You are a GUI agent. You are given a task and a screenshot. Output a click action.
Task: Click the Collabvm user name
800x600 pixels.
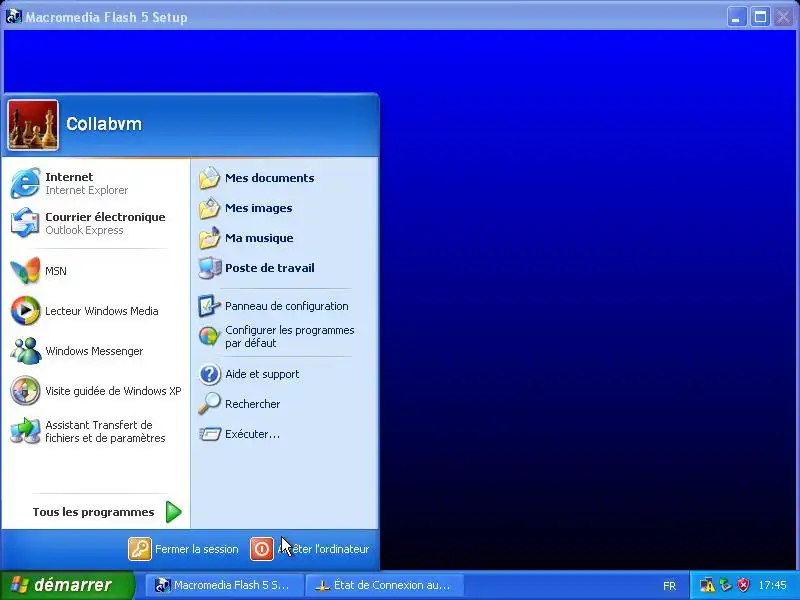click(x=104, y=124)
